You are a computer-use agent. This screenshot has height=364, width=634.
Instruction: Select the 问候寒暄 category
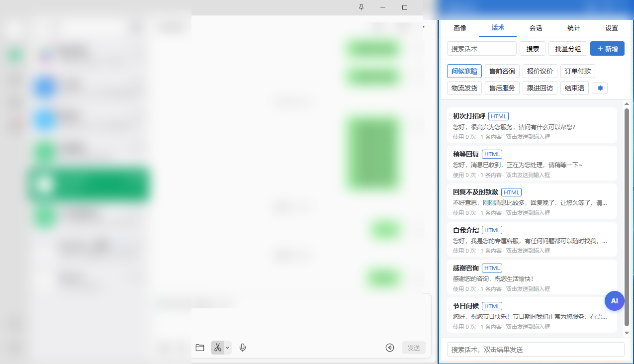(x=464, y=71)
